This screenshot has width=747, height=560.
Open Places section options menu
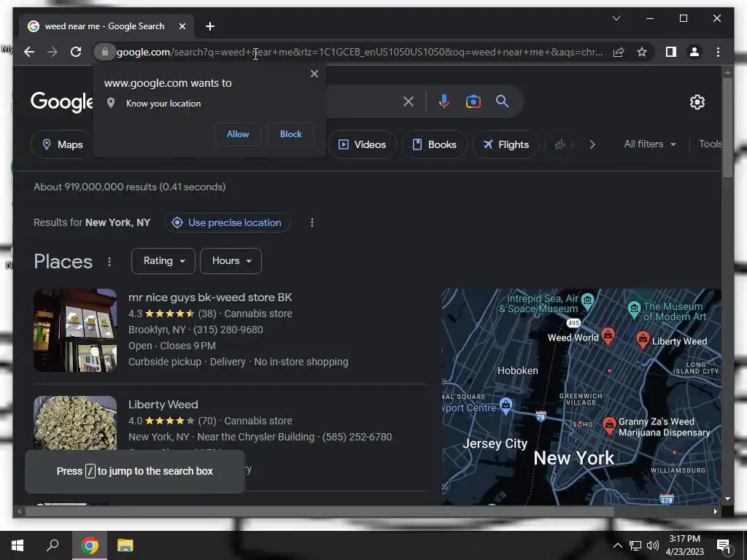pyautogui.click(x=109, y=262)
